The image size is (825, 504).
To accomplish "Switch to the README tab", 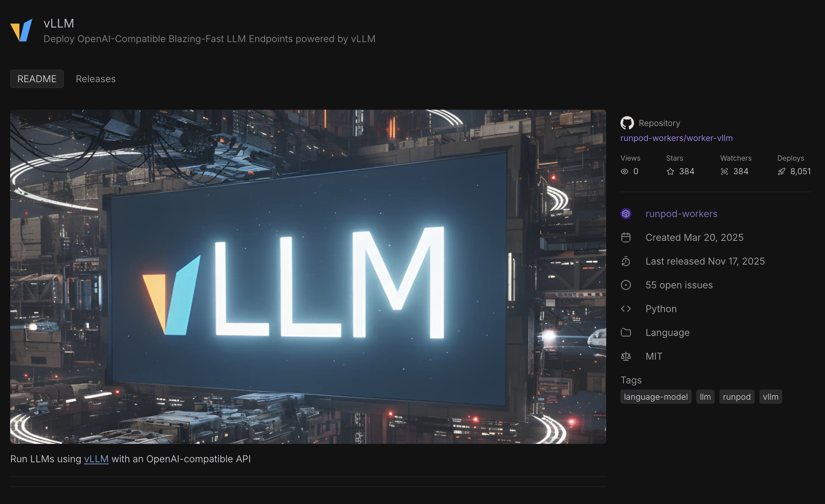I will pos(37,79).
